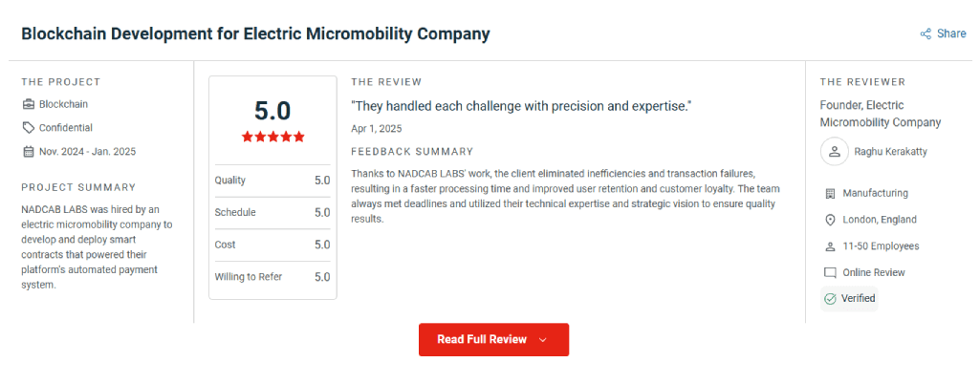This screenshot has height=384, width=980.
Task: Open the Share link
Action: tap(943, 33)
